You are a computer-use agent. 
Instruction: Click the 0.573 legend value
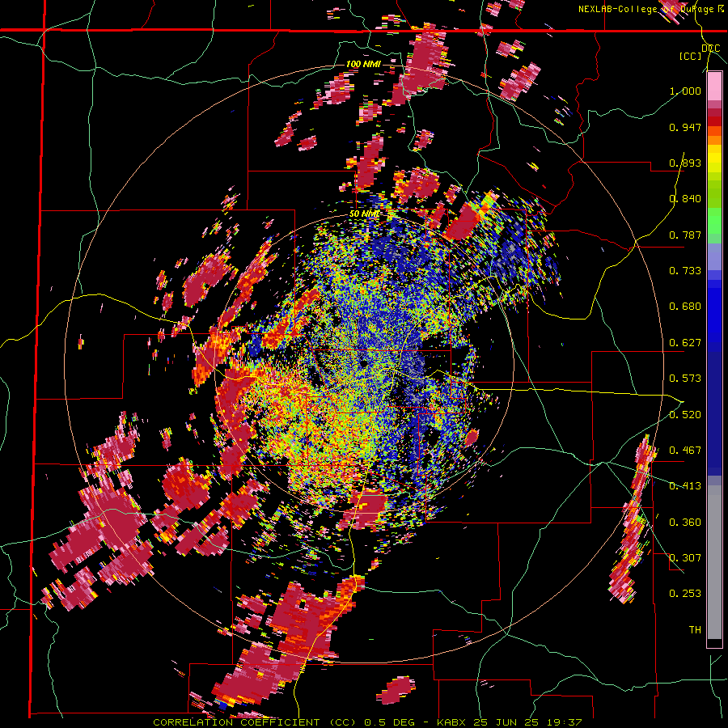685,379
